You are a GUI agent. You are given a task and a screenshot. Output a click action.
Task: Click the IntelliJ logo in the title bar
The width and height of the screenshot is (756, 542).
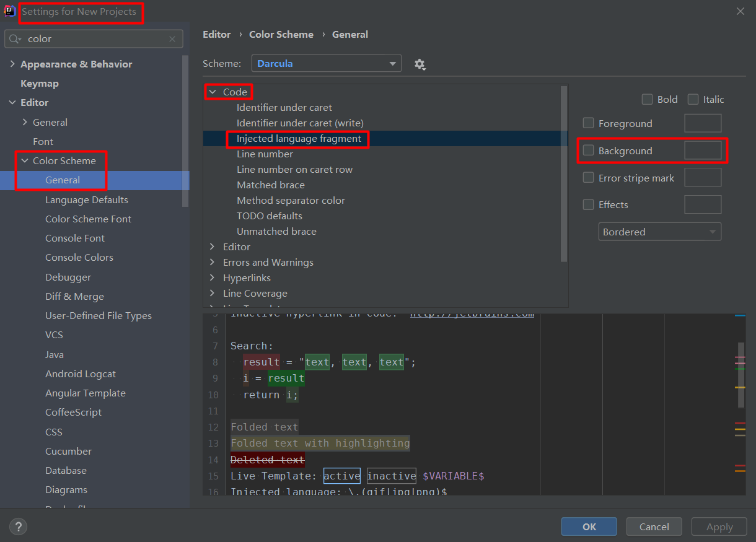pyautogui.click(x=9, y=11)
